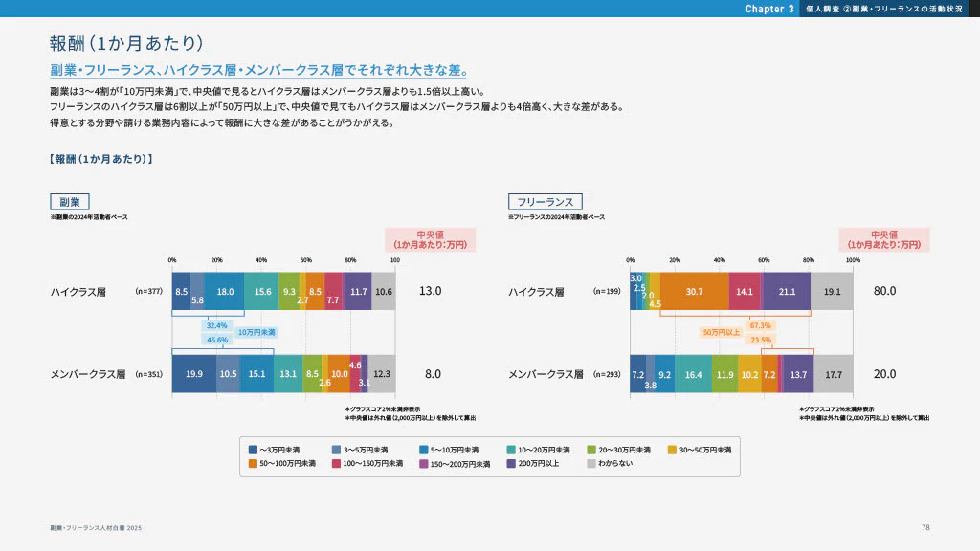This screenshot has height=551, width=980.
Task: Click the ~3万円未満 legend color swatch
Action: click(x=253, y=450)
